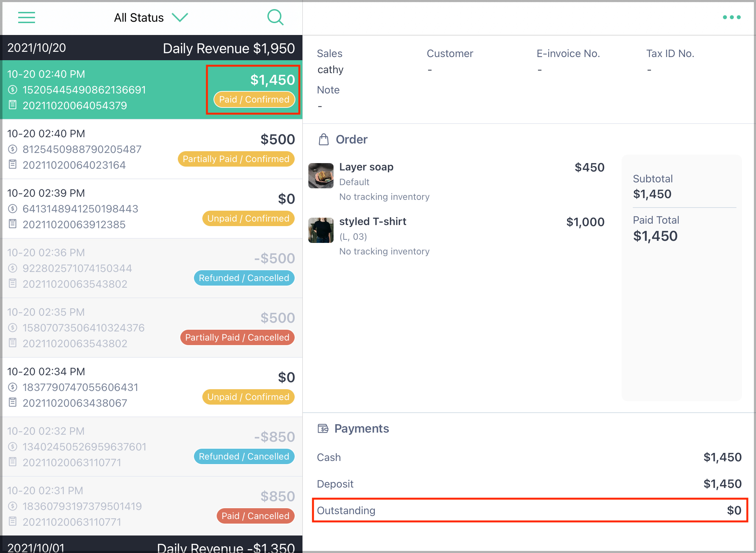
Task: Select the 02:34 PM $0 order row
Action: point(151,387)
